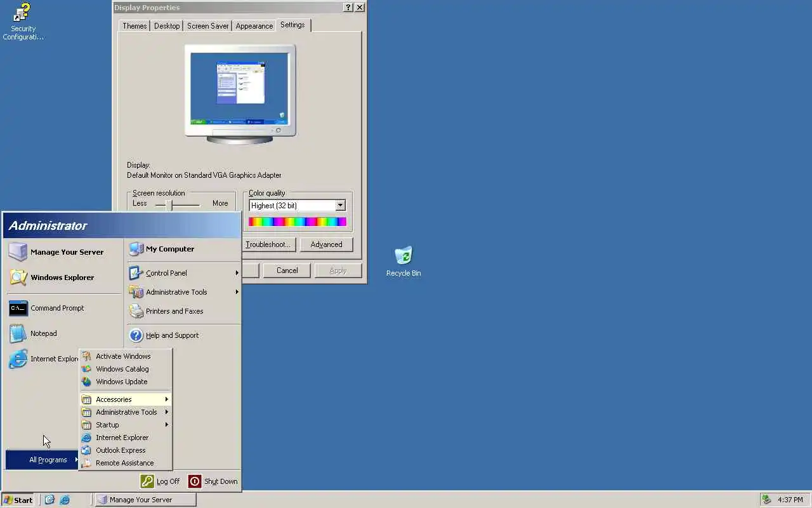Screen dimensions: 812x508
Task: Open the Color quality dropdown
Action: 340,205
